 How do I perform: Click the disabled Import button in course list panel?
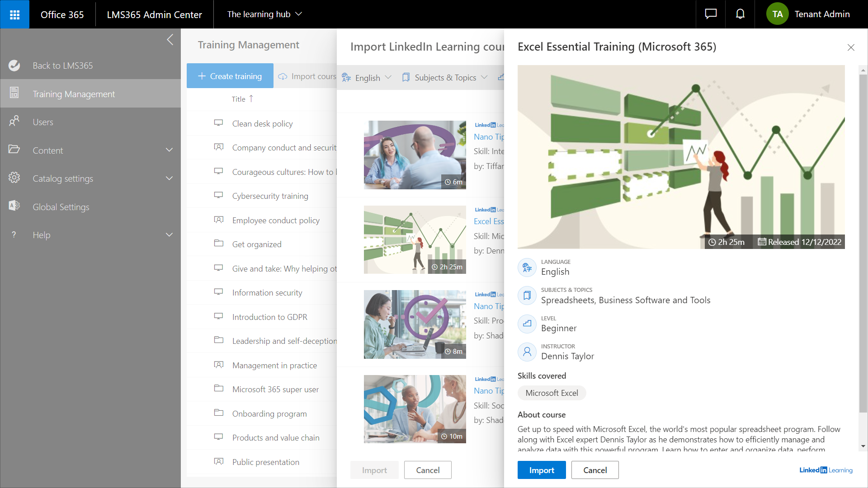point(374,470)
